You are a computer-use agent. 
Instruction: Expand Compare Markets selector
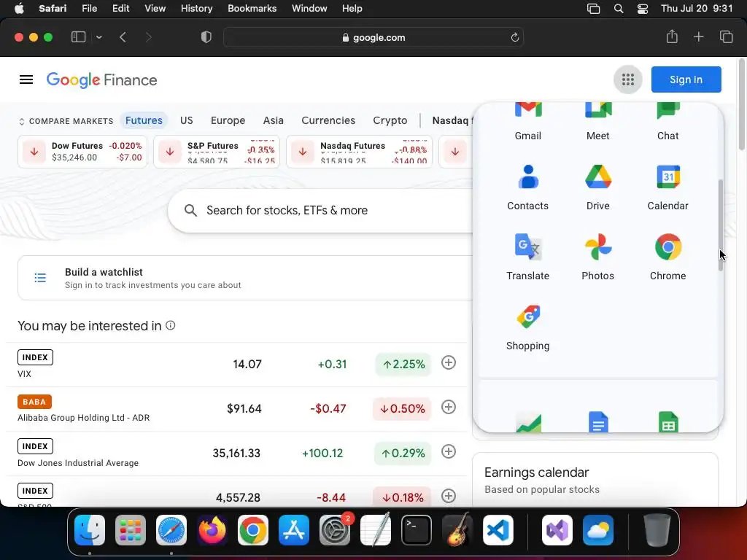[66, 121]
